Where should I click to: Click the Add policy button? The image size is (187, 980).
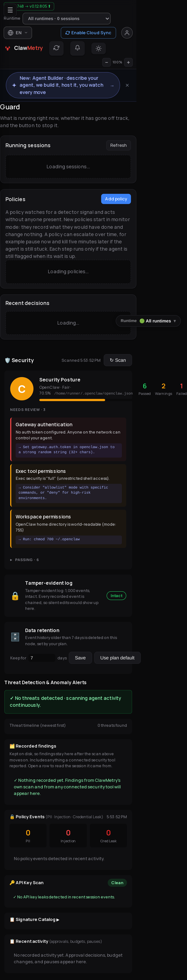(116, 199)
